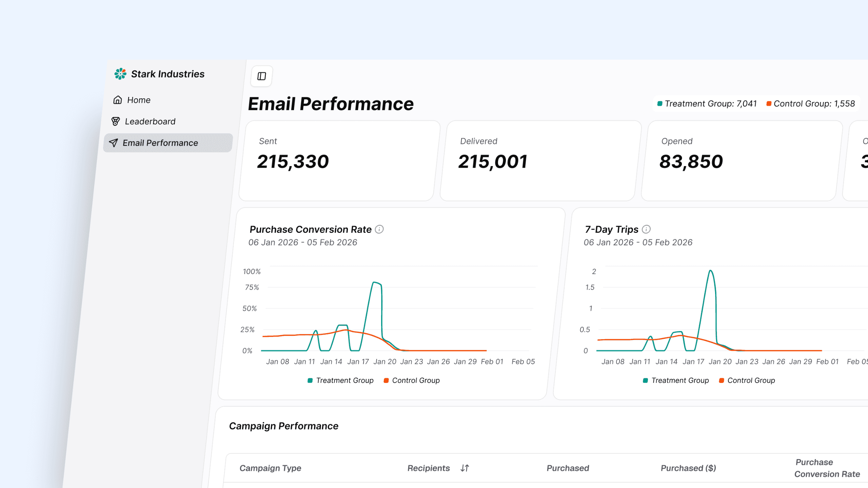Viewport: 868px width, 488px height.
Task: Toggle the sidebar panel button
Action: (x=261, y=76)
